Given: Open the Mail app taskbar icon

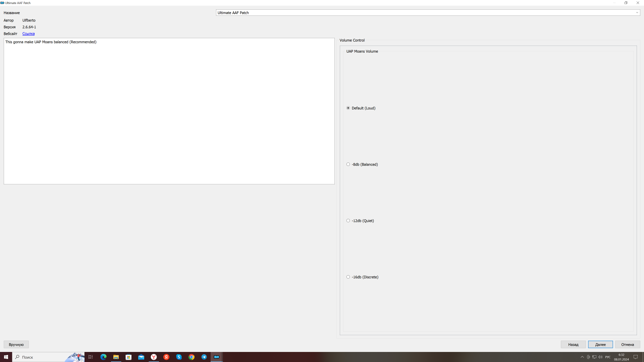Looking at the screenshot, I should tap(141, 357).
